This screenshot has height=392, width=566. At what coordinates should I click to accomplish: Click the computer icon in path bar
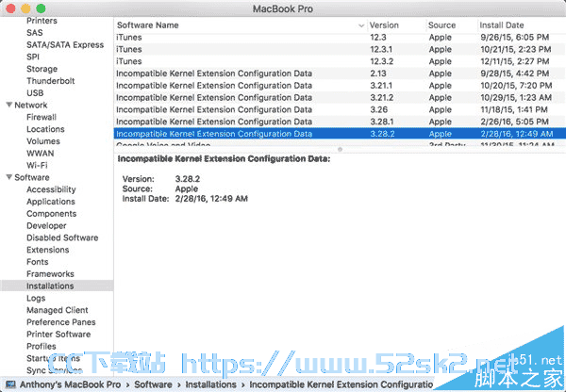pyautogui.click(x=10, y=384)
